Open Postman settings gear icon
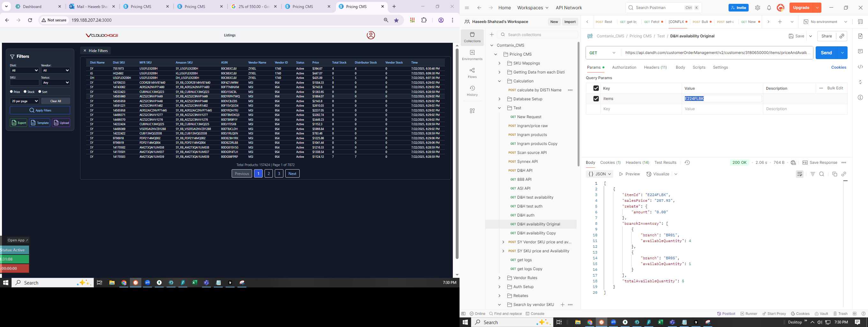This screenshot has height=327, width=868. [x=758, y=8]
